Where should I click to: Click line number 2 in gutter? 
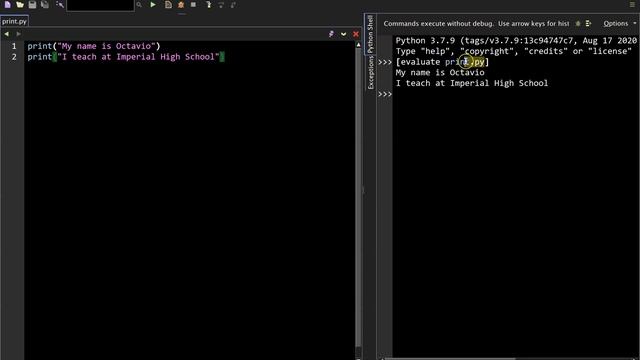tap(14, 57)
